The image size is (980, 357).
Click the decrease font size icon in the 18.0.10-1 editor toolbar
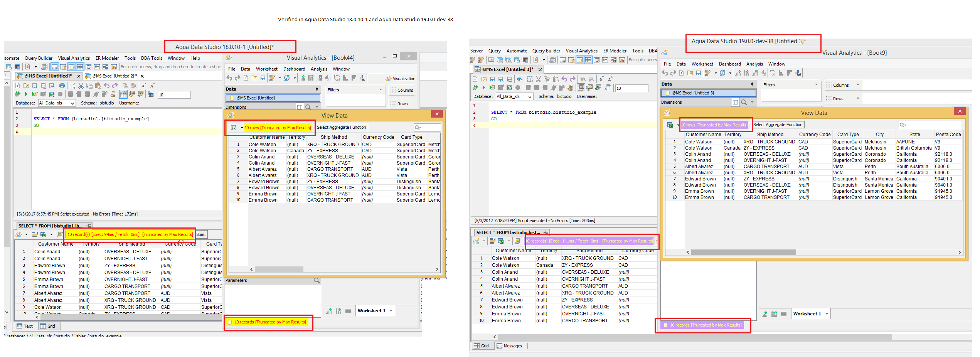(x=143, y=86)
